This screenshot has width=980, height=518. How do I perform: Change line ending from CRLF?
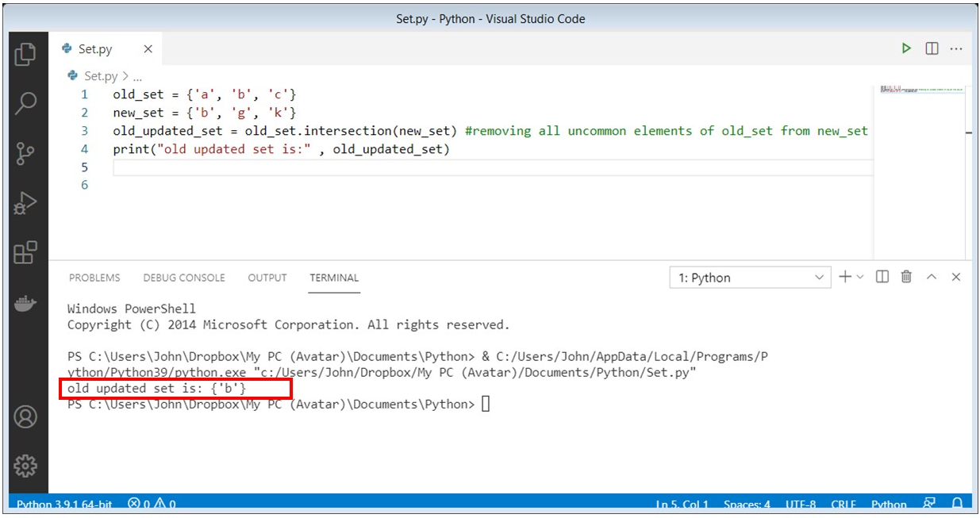pos(843,505)
